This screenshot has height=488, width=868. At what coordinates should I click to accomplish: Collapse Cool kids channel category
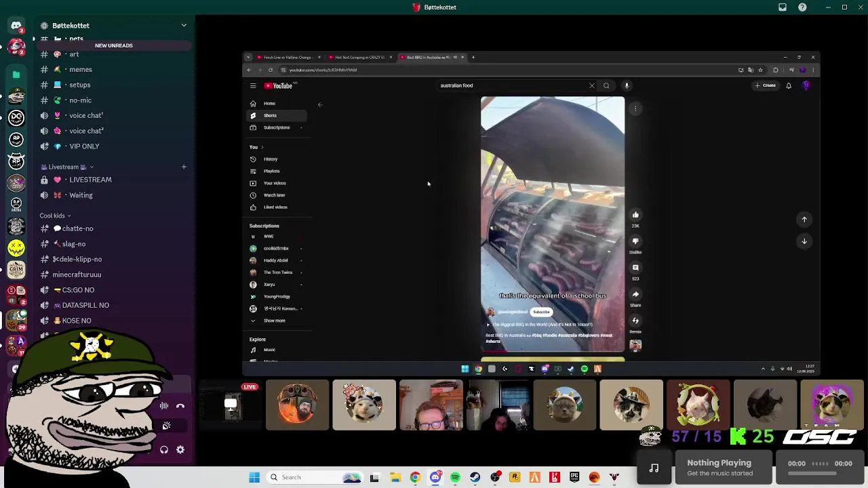tap(55, 216)
